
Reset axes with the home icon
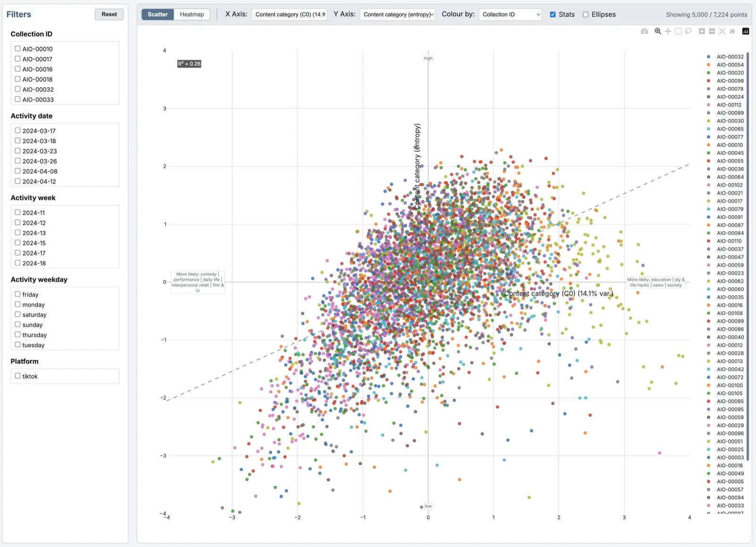point(732,31)
